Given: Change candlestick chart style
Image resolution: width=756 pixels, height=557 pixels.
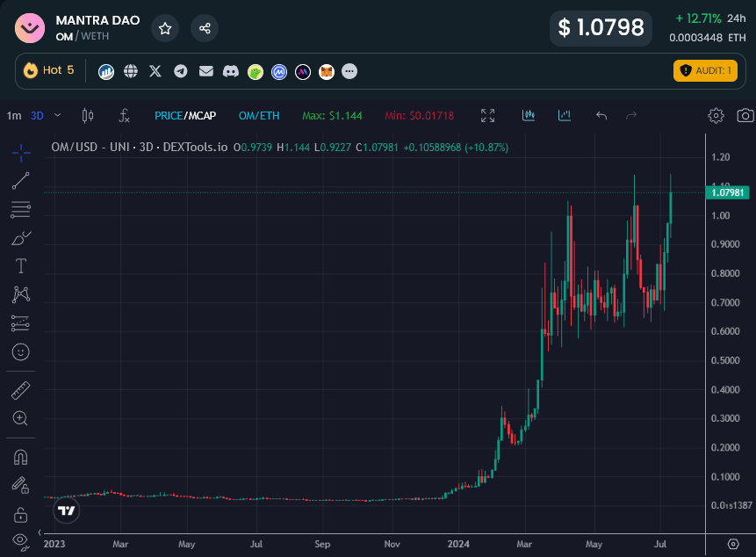Looking at the screenshot, I should (88, 116).
